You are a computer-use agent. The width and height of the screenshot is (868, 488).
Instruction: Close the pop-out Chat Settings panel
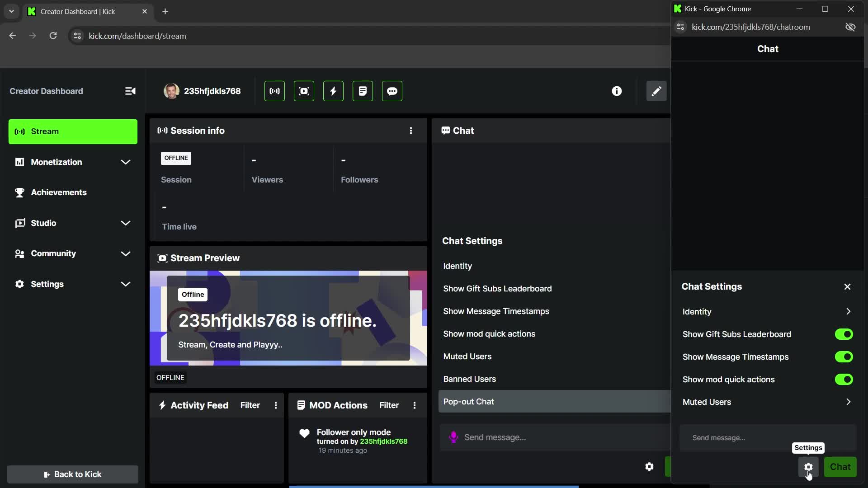(x=847, y=287)
